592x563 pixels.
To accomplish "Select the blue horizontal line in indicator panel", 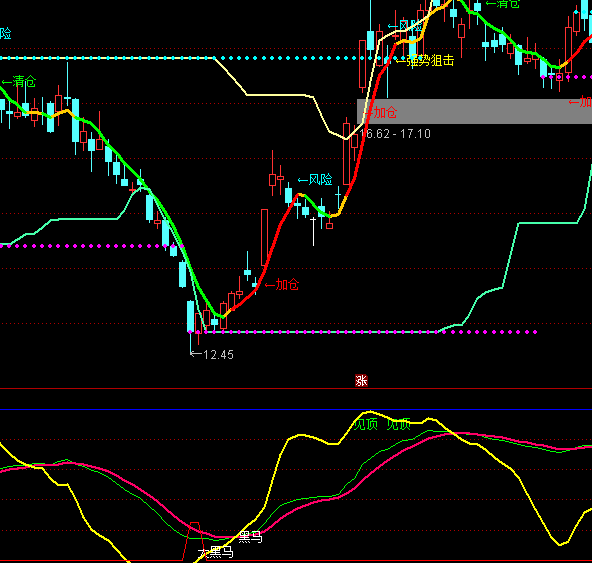I will point(296,409).
